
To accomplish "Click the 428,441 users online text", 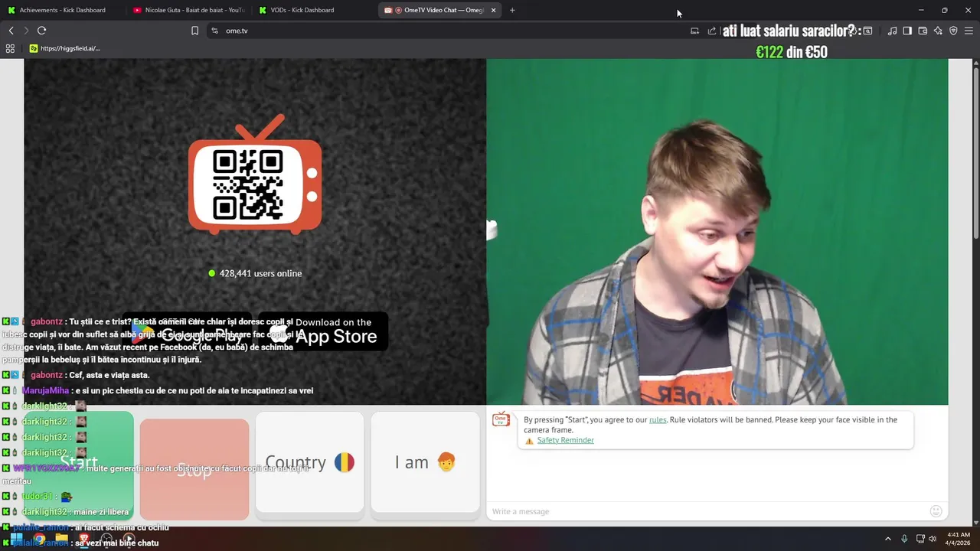I will point(260,273).
